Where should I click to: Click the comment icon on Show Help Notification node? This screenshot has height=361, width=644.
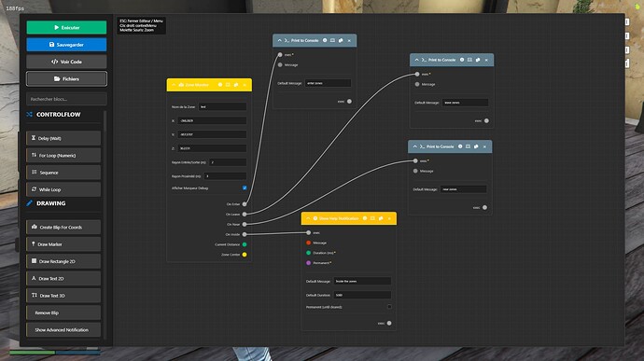pyautogui.click(x=372, y=218)
